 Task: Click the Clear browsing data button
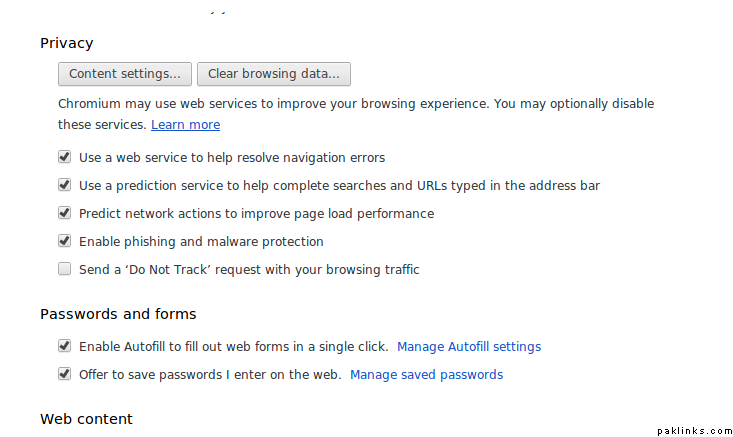coord(273,74)
